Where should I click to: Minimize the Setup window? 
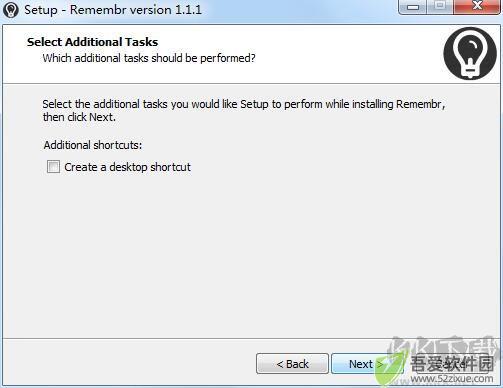pos(413,7)
